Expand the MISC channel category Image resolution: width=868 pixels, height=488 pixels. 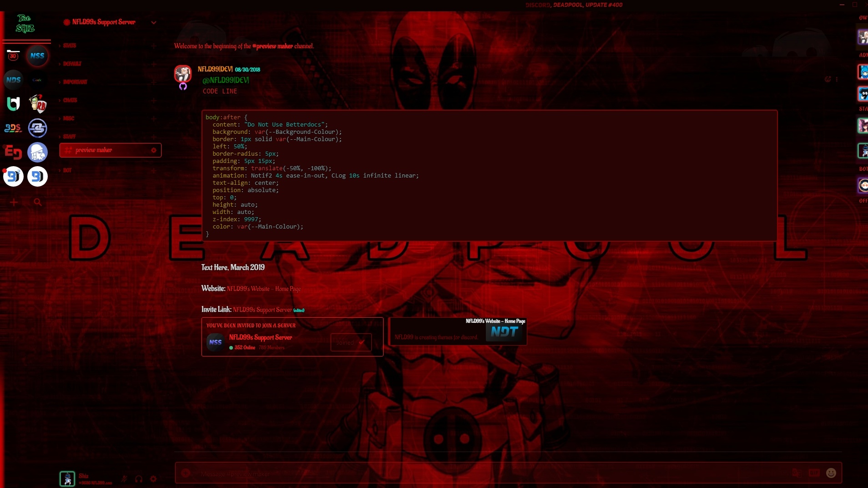[x=69, y=118]
